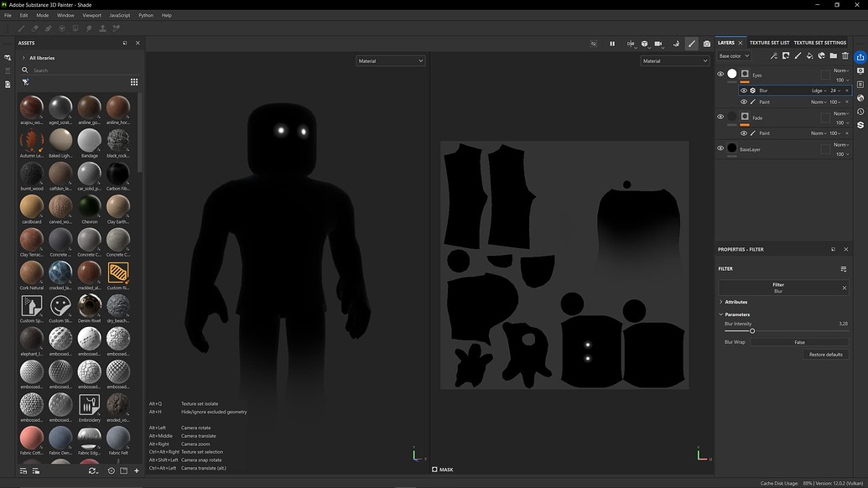Switch to Texture Set List tab
Viewport: 868px width, 488px height.
point(770,43)
